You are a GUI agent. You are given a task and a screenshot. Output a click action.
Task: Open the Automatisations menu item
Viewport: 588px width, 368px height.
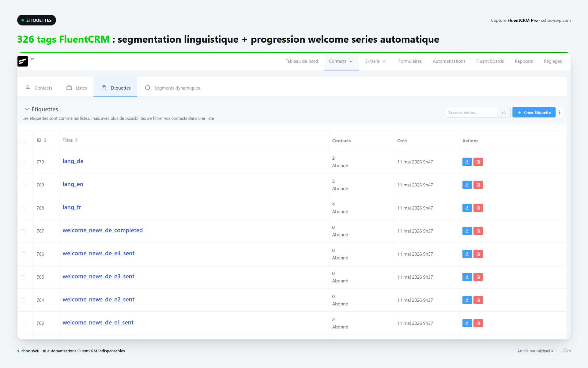coord(449,61)
